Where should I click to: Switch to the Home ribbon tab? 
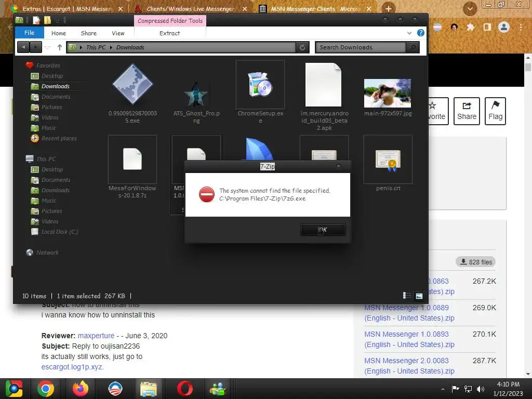pyautogui.click(x=59, y=33)
